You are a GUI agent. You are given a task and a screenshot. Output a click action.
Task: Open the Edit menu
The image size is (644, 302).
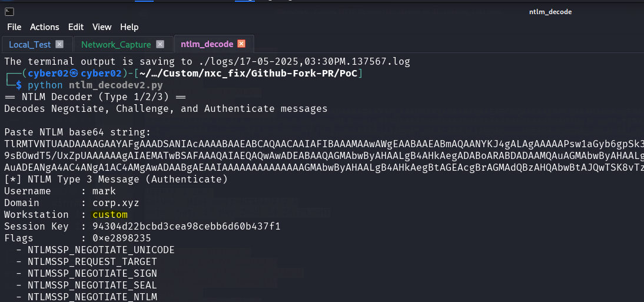coord(76,27)
